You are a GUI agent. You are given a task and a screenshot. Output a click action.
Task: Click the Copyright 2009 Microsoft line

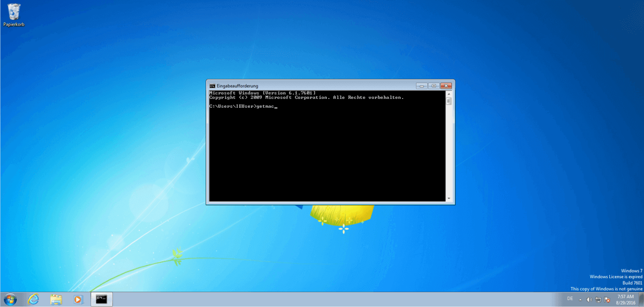pos(306,98)
